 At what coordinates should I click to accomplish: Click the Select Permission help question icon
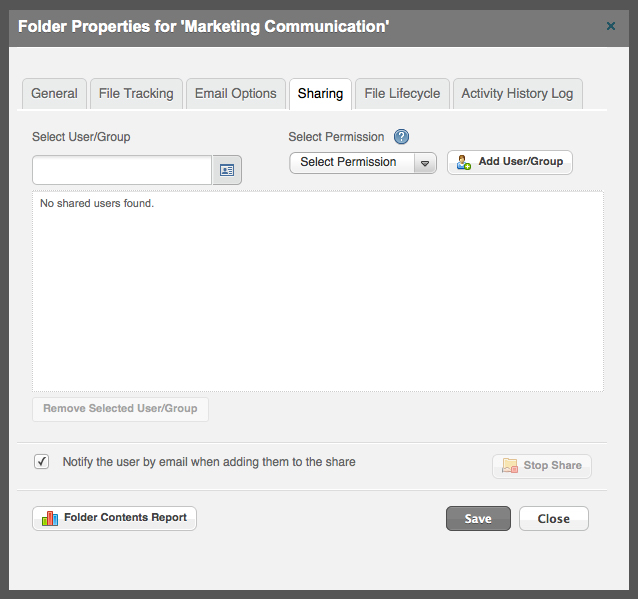tap(401, 137)
